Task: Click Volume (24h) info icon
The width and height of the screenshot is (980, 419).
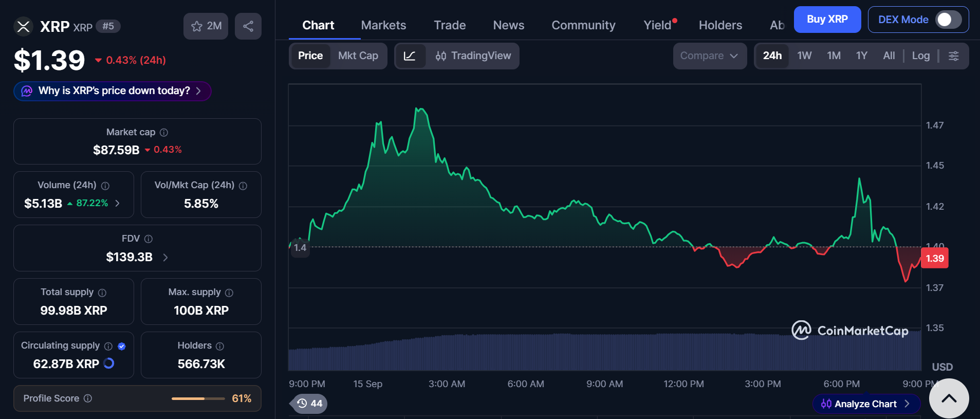Action: pos(105,186)
